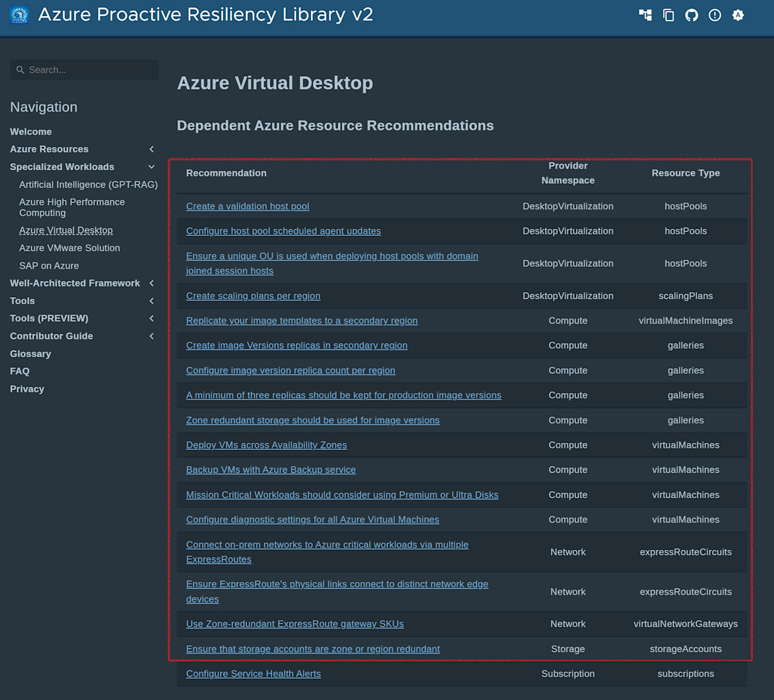
Task: Open Ensure a unique OU recommendation link
Action: click(332, 264)
